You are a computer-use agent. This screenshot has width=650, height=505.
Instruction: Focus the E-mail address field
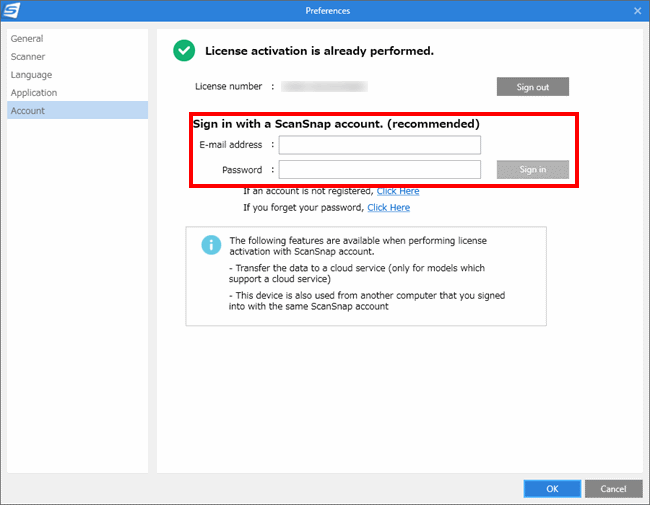[379, 145]
